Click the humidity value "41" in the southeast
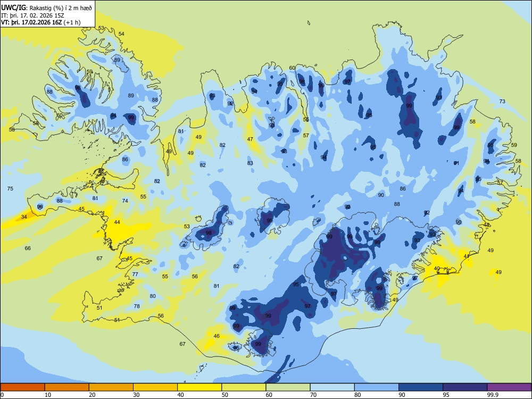 (467, 256)
